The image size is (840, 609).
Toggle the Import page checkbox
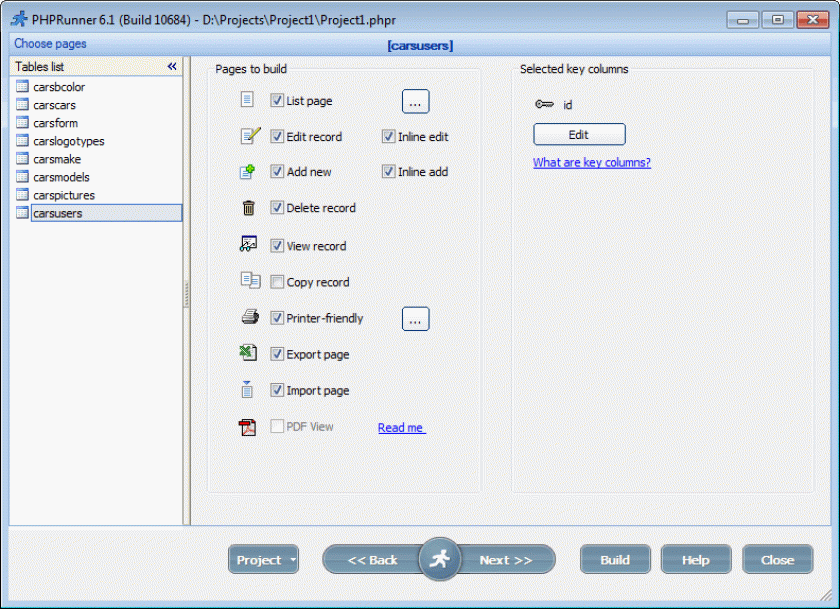point(277,390)
